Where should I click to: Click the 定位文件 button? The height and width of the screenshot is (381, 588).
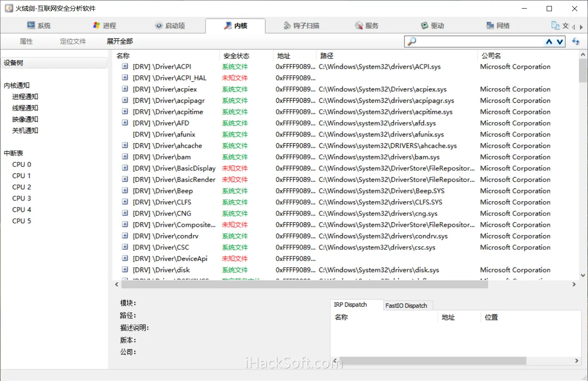pyautogui.click(x=73, y=41)
